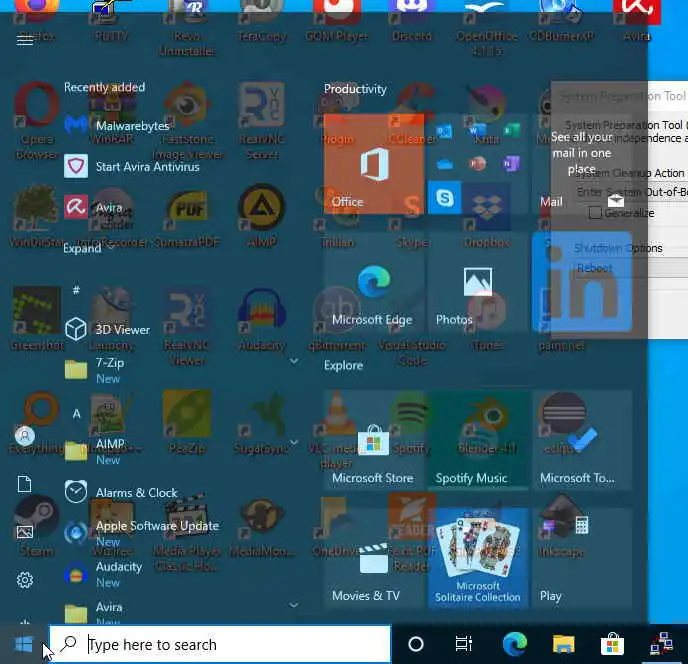Open the Photos tile

[x=478, y=282]
